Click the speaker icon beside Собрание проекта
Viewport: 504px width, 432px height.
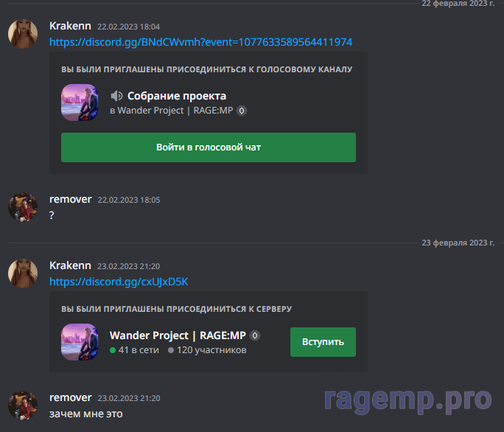pyautogui.click(x=116, y=96)
